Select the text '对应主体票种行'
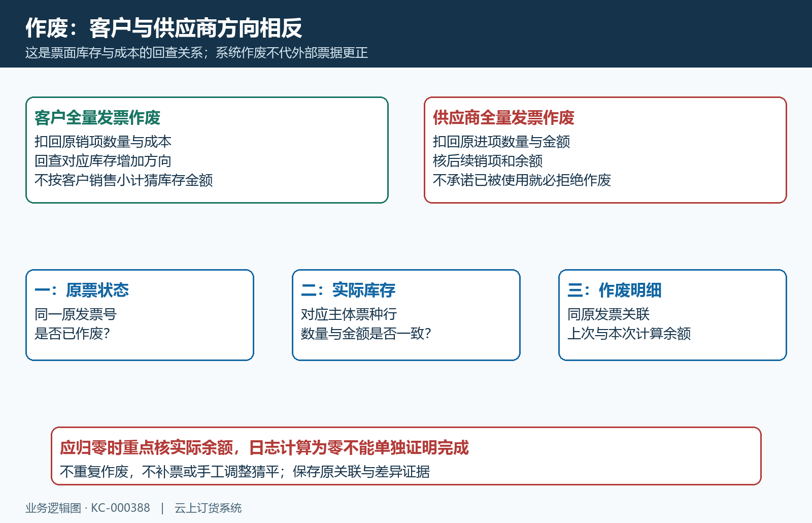812x523 pixels. (x=349, y=314)
